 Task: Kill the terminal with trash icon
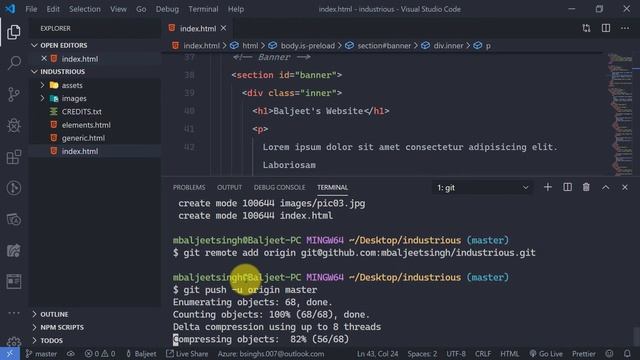(x=586, y=187)
